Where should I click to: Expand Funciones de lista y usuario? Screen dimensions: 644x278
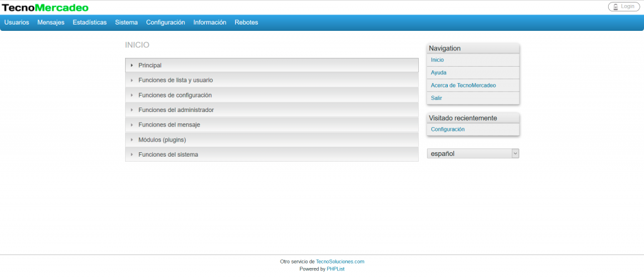coord(175,81)
